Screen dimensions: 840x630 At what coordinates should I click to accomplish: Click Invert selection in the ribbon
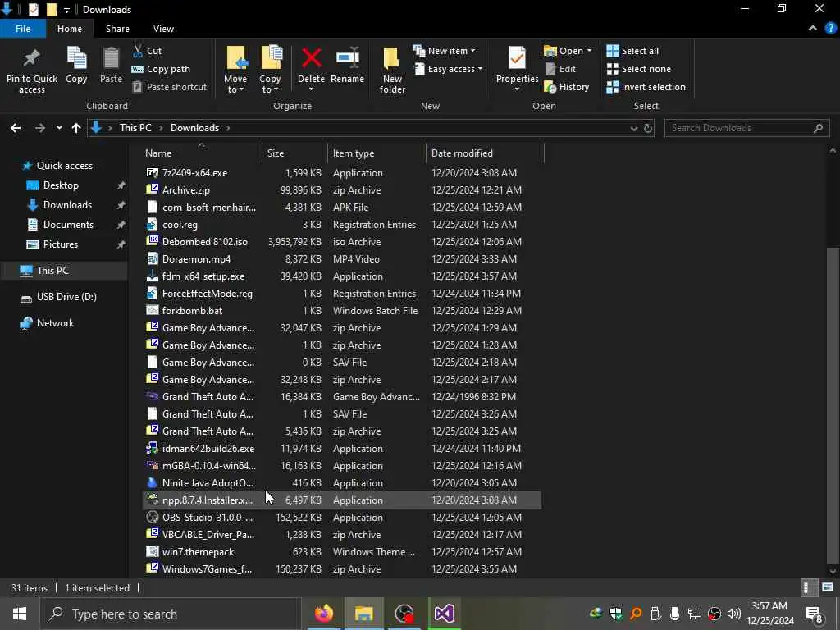click(x=646, y=87)
